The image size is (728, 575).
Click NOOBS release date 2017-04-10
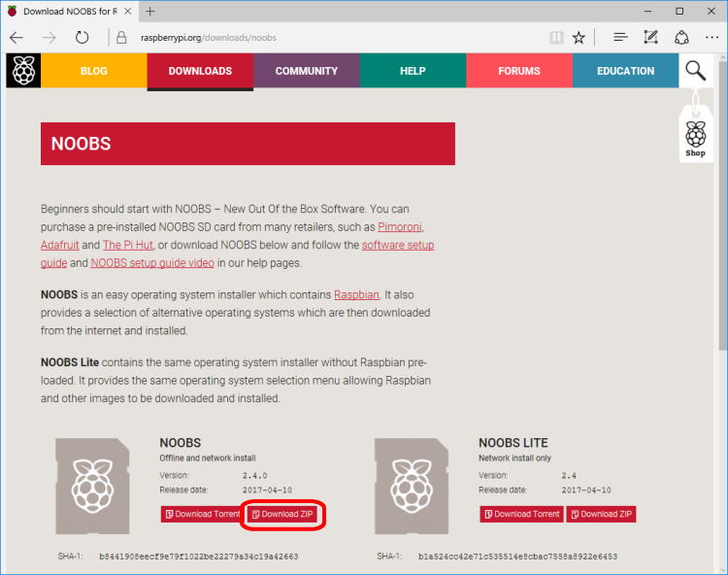(x=267, y=490)
